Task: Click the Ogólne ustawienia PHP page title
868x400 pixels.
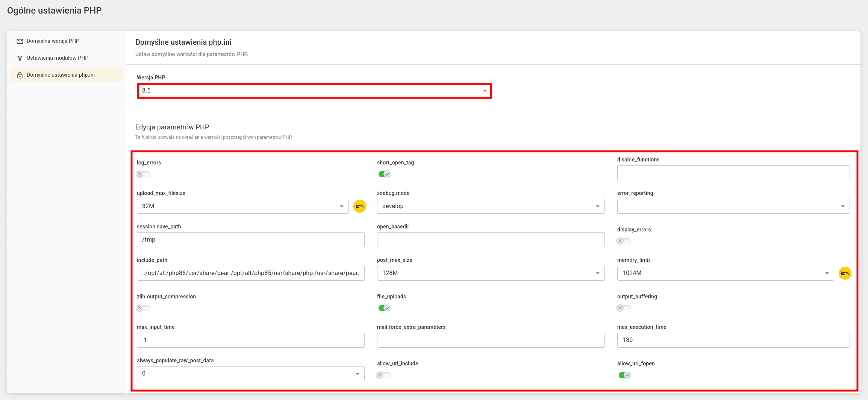Action: point(55,11)
